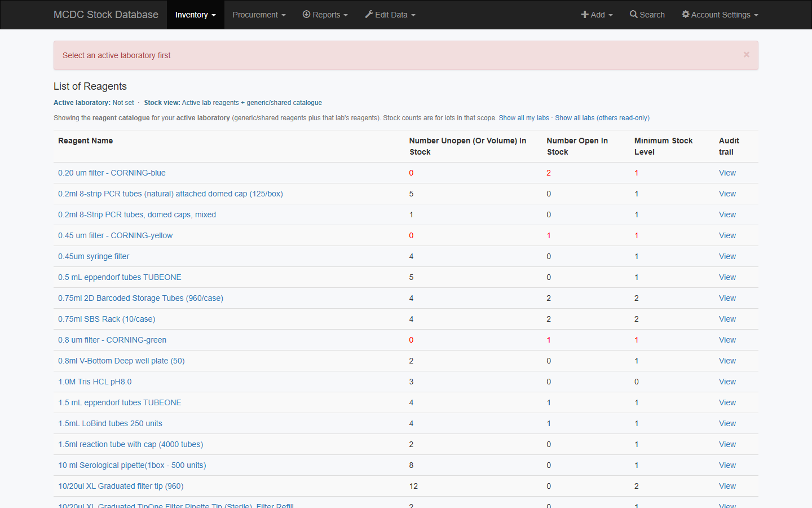The width and height of the screenshot is (812, 508).
Task: Open 1.5mL LoBind tubes 250 units
Action: point(110,423)
